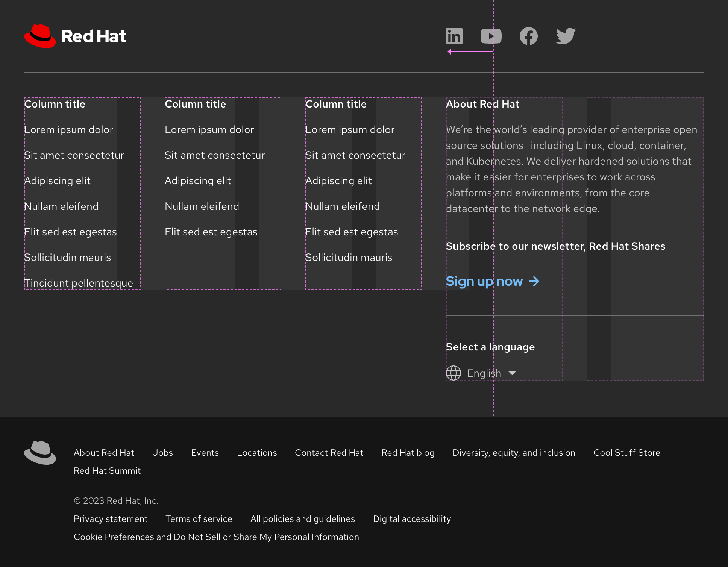Click the Red Hat footer logo
The width and height of the screenshot is (728, 567).
(39, 452)
